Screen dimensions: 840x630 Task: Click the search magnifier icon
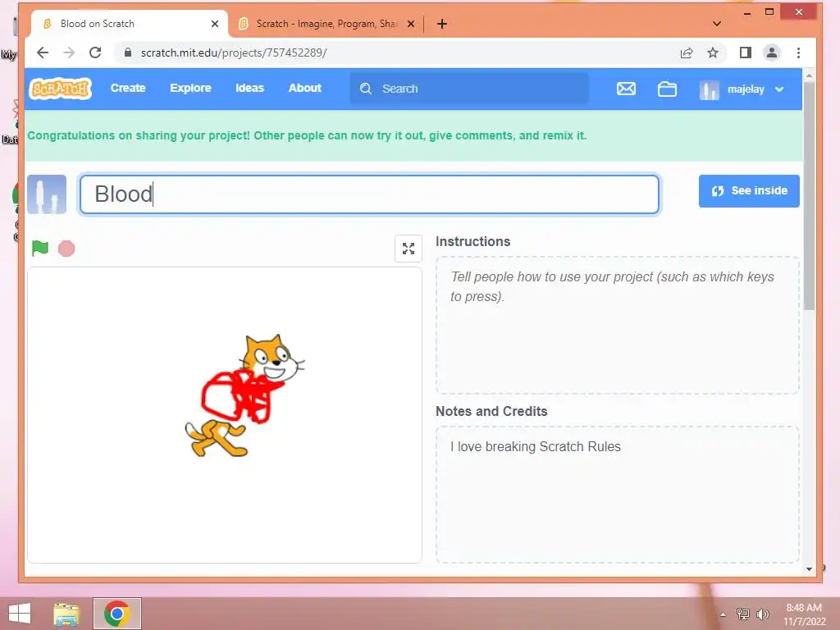pos(366,89)
